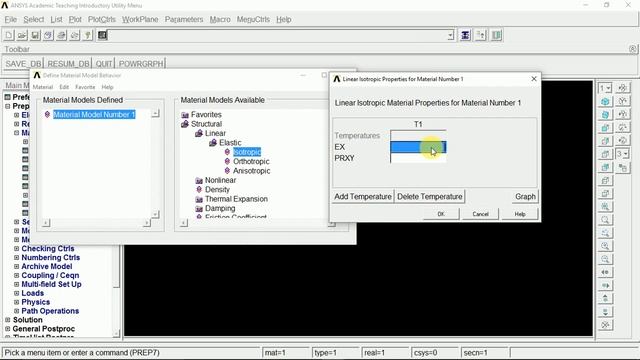
Task: Click Help in material properties dialog
Action: pyautogui.click(x=520, y=214)
